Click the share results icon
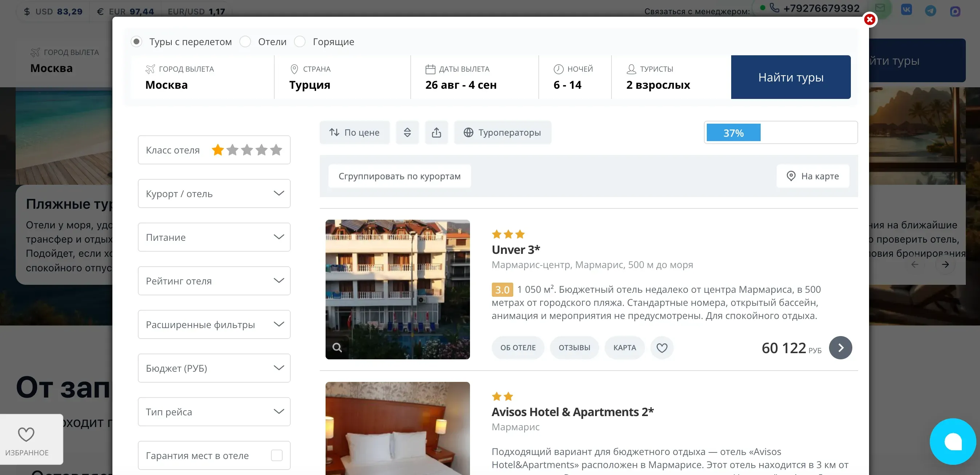The height and width of the screenshot is (475, 980). (437, 132)
